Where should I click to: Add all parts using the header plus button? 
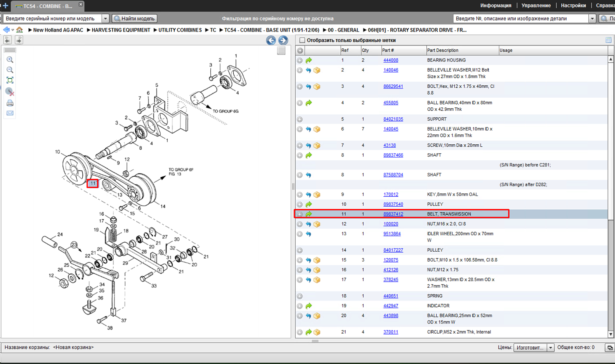pyautogui.click(x=300, y=50)
